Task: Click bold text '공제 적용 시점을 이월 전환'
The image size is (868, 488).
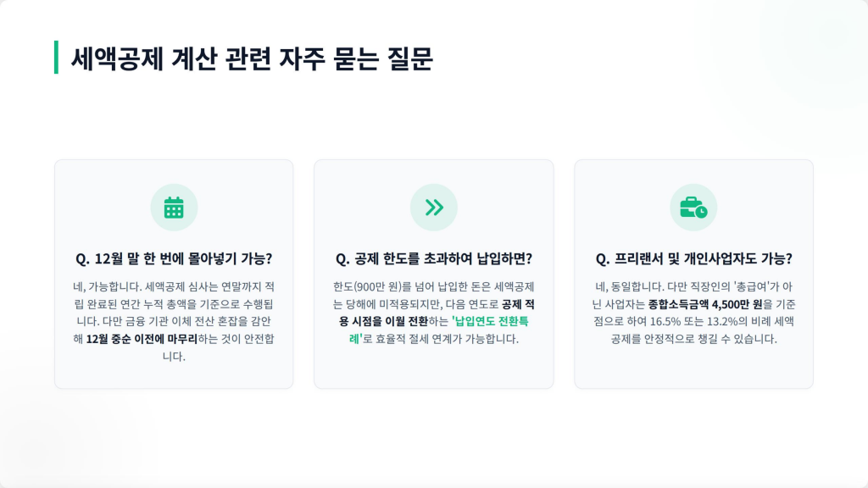Action: (x=437, y=313)
